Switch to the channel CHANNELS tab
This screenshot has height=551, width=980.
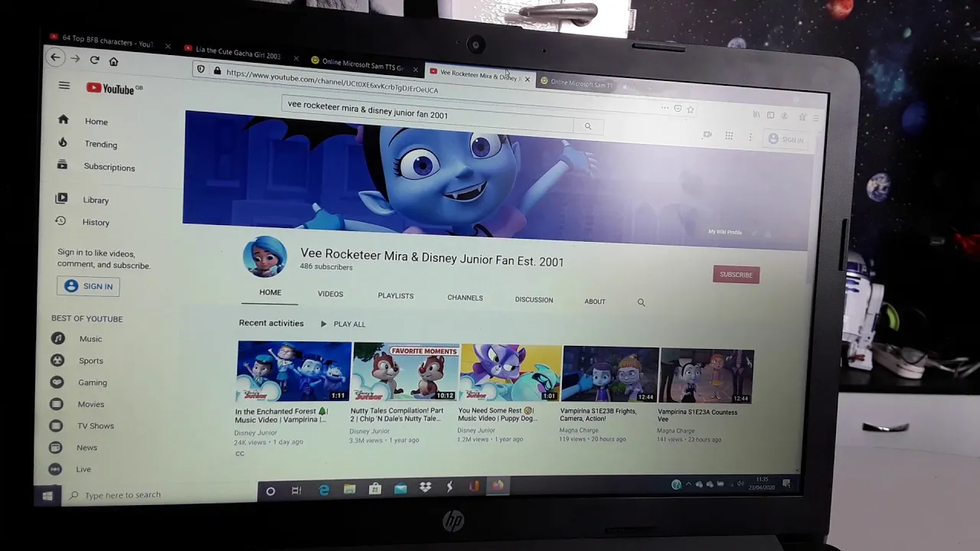coord(465,298)
